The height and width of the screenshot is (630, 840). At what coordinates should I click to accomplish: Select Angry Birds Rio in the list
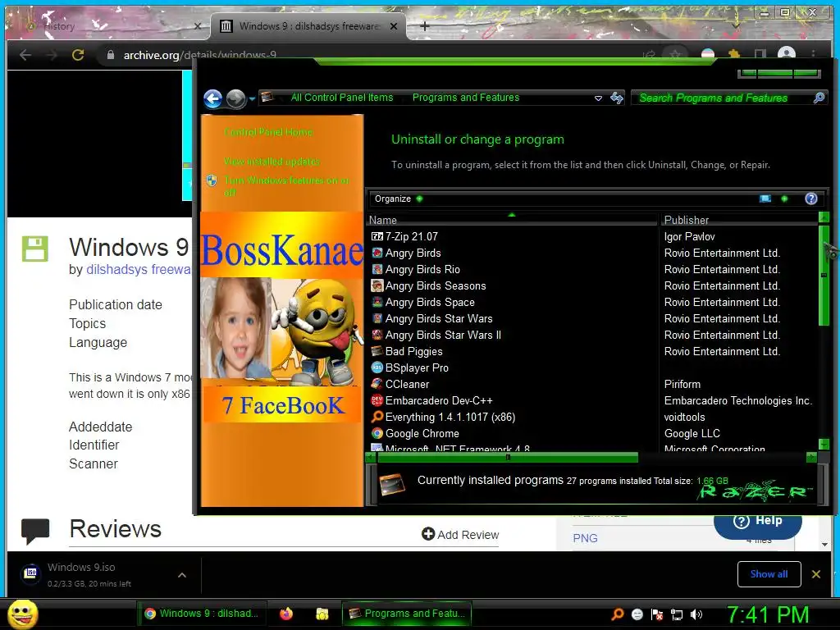(422, 269)
